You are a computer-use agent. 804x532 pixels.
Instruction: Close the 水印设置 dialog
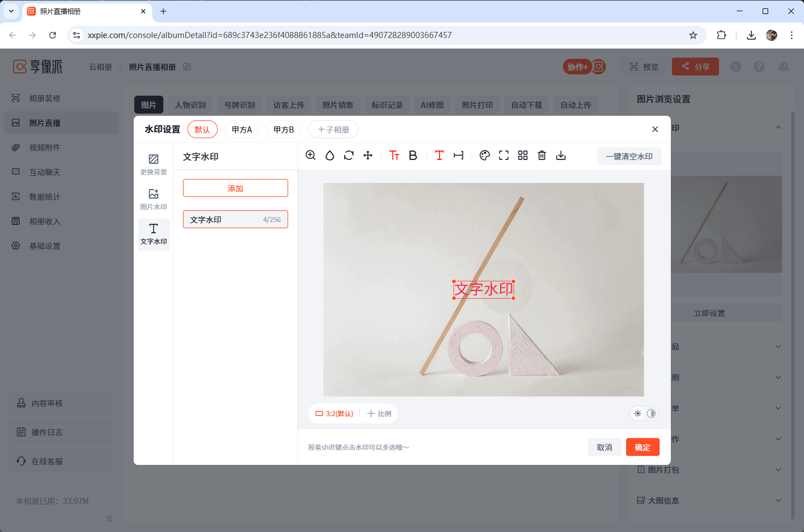pos(655,129)
